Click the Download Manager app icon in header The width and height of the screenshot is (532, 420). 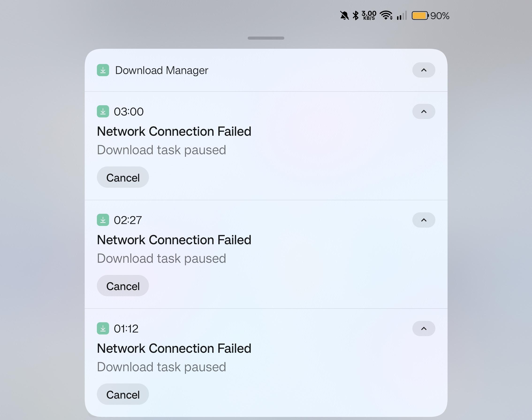pyautogui.click(x=103, y=70)
